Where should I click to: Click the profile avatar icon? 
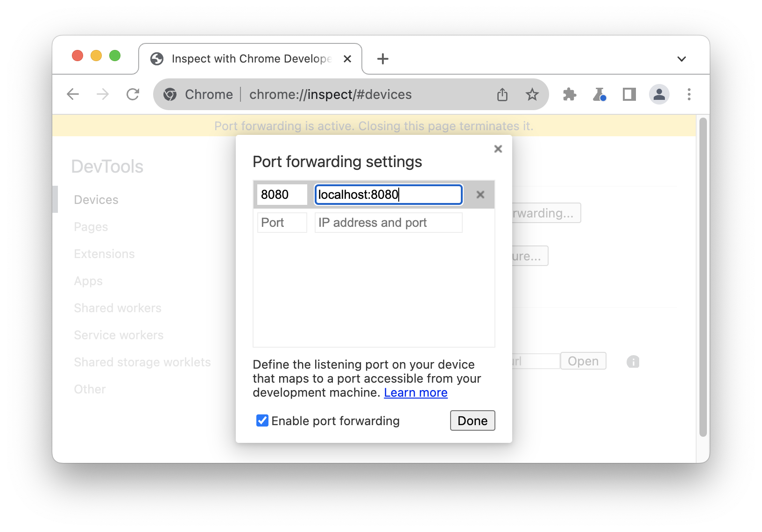pyautogui.click(x=659, y=94)
